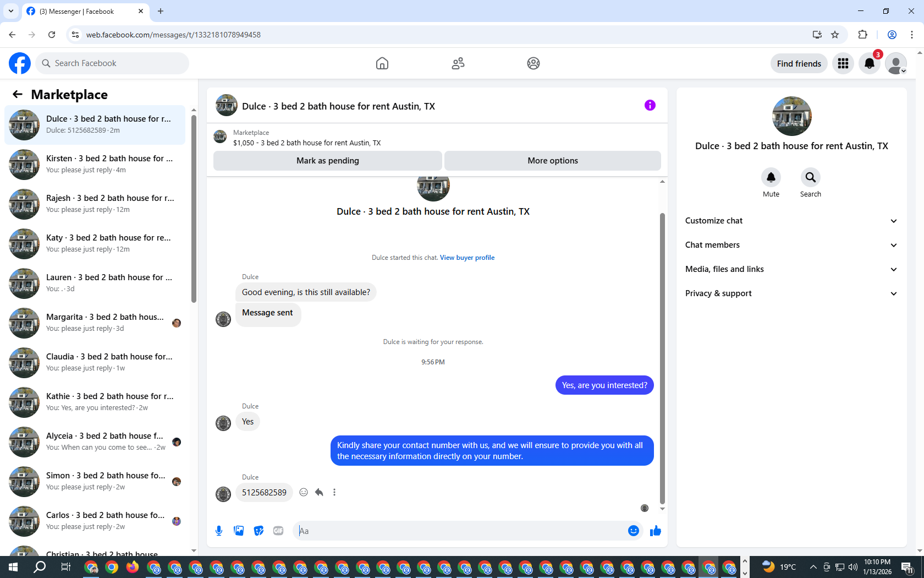Open Simon conversation in chat list
Viewport: 924px width, 578px height.
95,482
